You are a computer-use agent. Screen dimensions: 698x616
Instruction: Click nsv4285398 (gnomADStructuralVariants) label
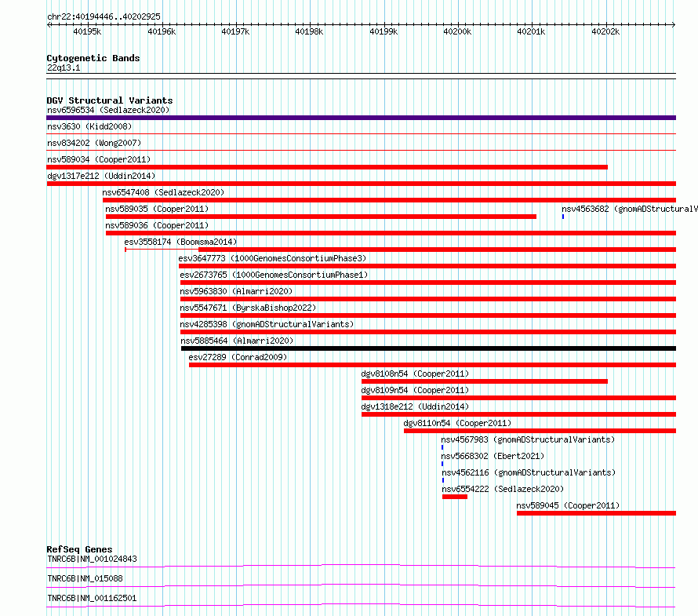[267, 324]
